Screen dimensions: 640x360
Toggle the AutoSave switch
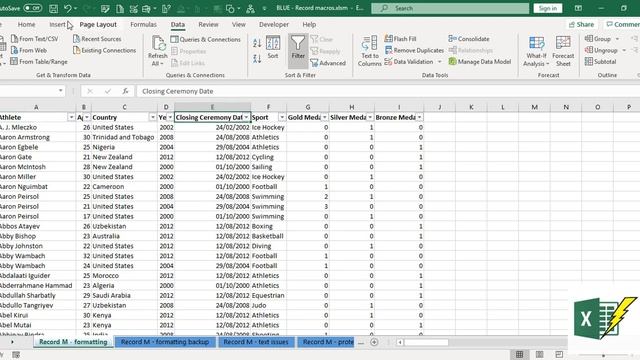pos(32,8)
